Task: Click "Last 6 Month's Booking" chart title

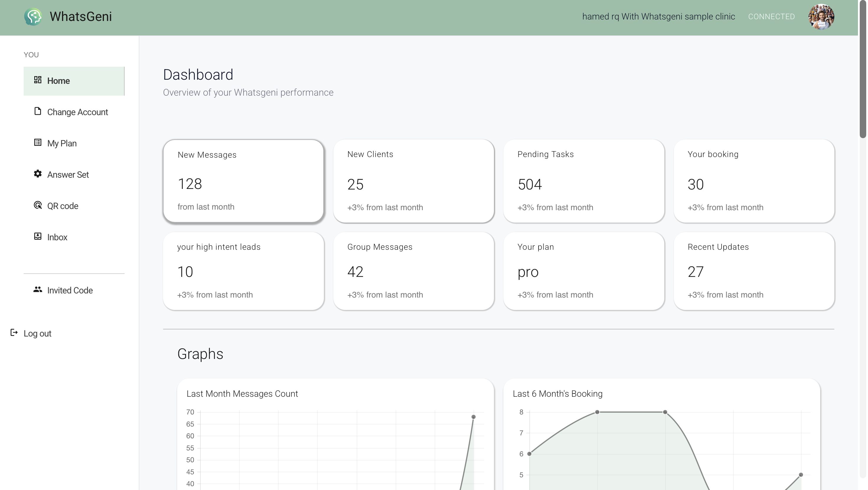Action: [x=558, y=393]
